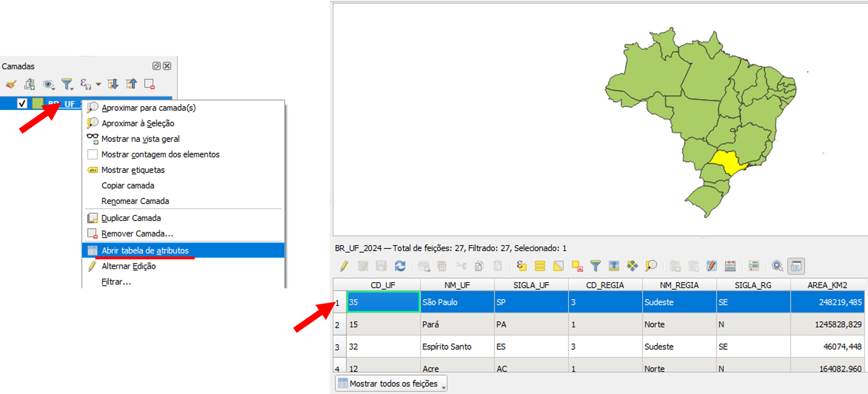Choose 'Abrir tabela de atributos' from context menu
The image size is (868, 394).
point(145,250)
